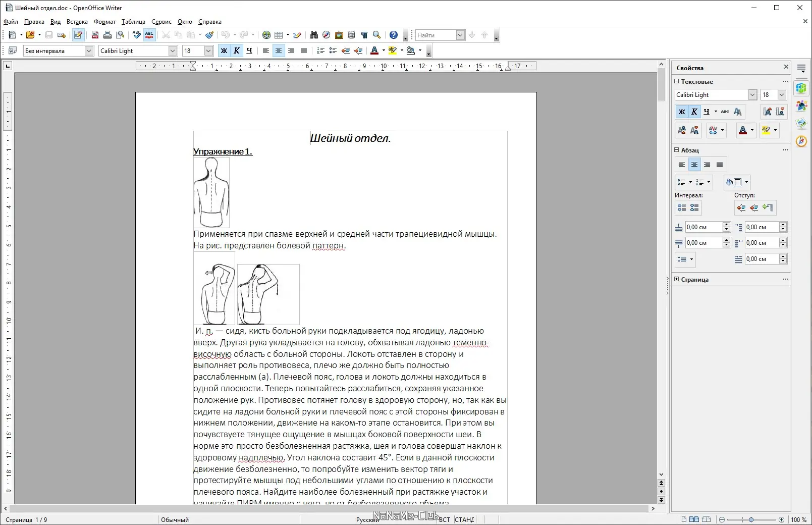Expand the 'Страница' section in sidebar
Viewport: 812px width, 525px height.
click(x=677, y=279)
